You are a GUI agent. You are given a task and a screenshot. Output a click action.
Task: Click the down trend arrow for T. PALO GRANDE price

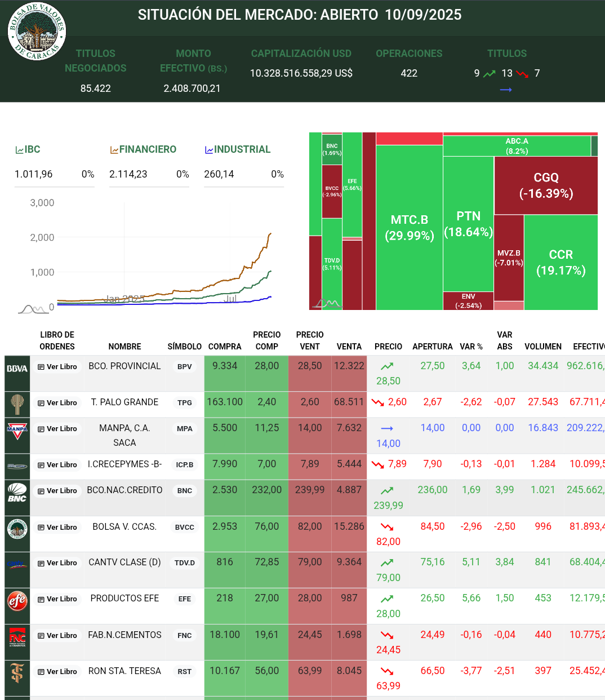click(378, 402)
